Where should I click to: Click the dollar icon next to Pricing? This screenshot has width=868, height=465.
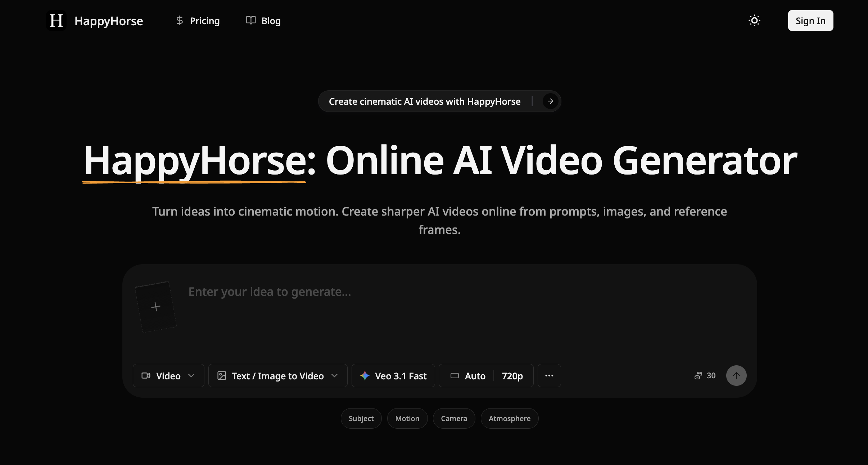coord(180,21)
